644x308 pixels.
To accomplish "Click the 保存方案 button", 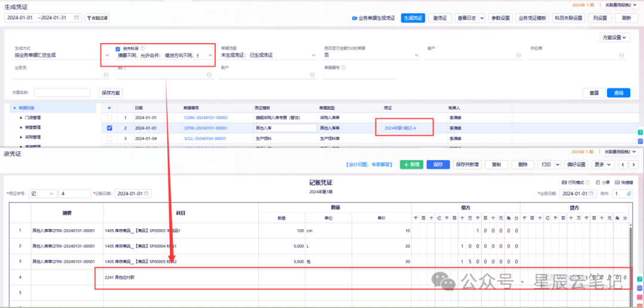I will 111,93.
